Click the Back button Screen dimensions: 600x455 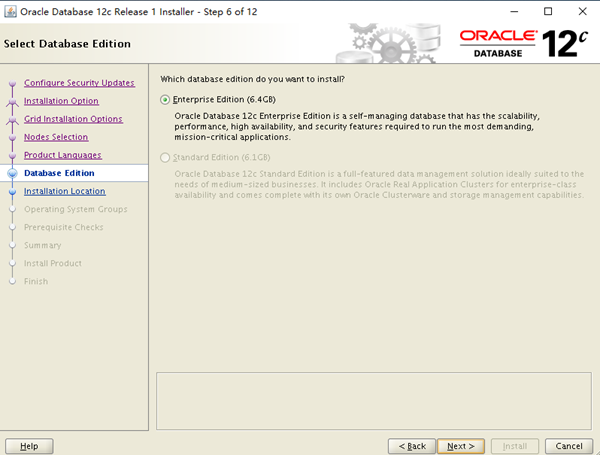point(412,446)
